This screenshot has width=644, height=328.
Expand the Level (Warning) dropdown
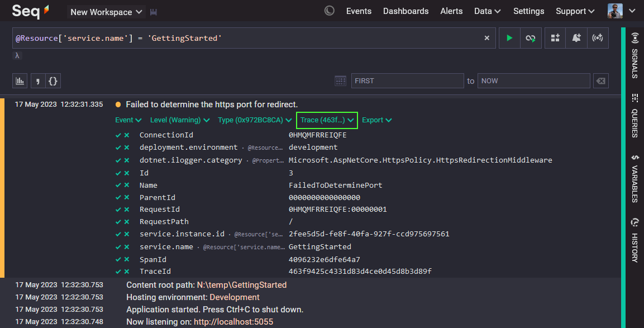[x=180, y=120]
